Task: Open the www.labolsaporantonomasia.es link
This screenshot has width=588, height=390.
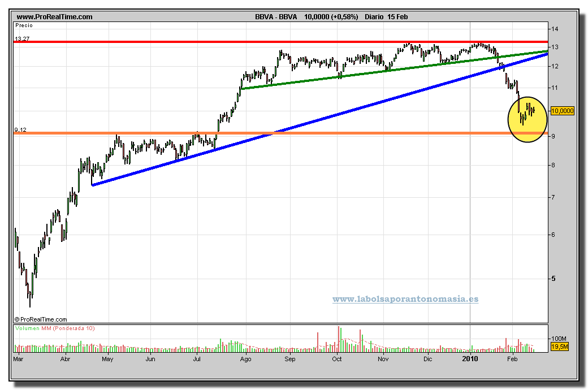Action: [x=405, y=299]
